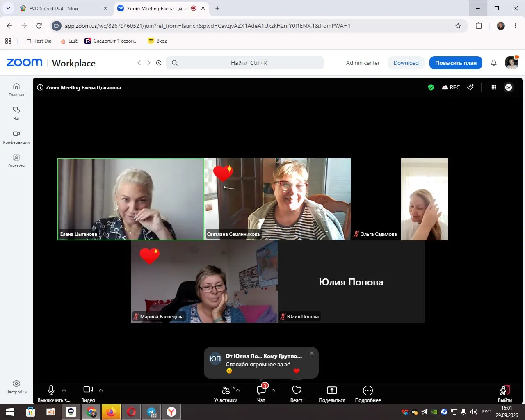525x420 pixels.
Task: Dismiss the chat notification from Юлия Попова
Action: (312, 353)
